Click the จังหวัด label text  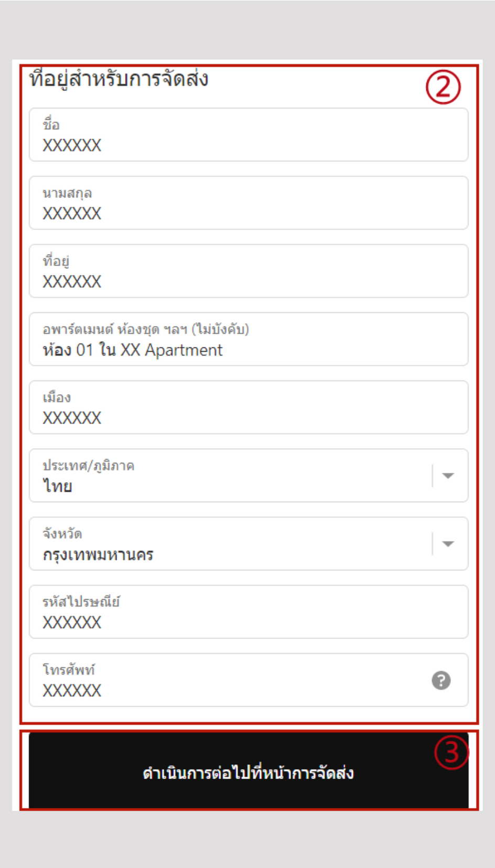tap(62, 534)
